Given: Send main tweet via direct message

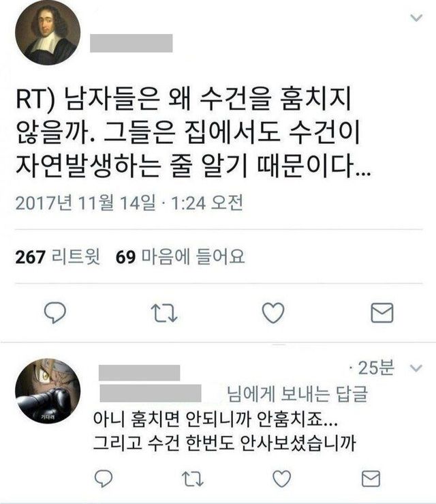Looking at the screenshot, I should click(x=382, y=313).
